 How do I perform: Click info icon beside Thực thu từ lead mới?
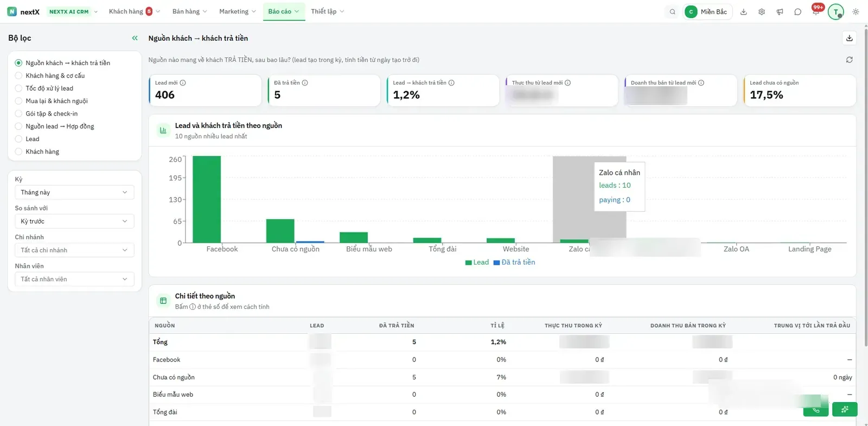point(567,83)
